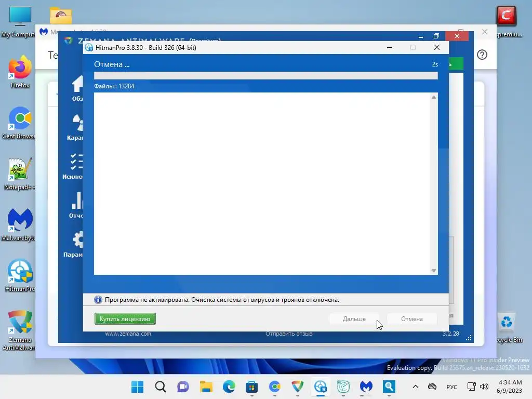Close the Zemana AntiMalware window

pyautogui.click(x=457, y=36)
